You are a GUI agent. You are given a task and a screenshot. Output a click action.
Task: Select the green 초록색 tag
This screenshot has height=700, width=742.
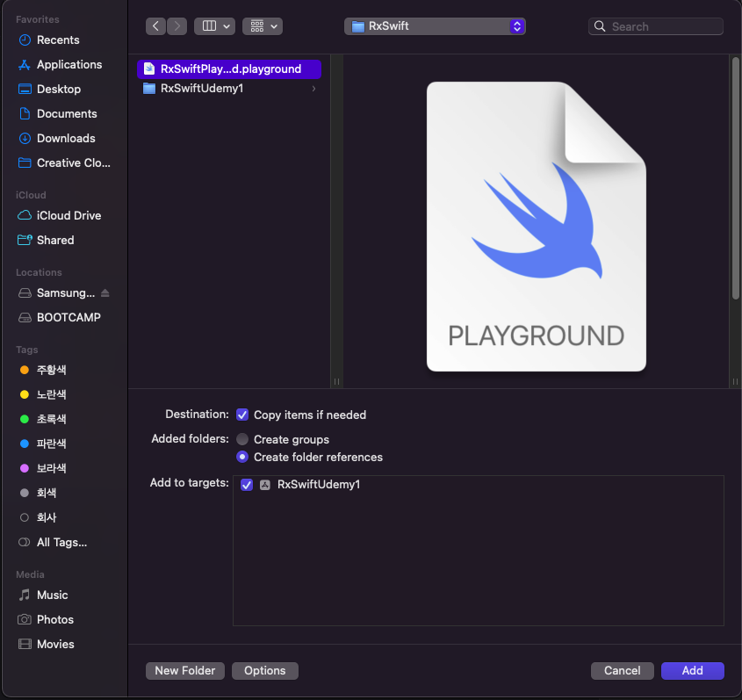[x=51, y=419]
